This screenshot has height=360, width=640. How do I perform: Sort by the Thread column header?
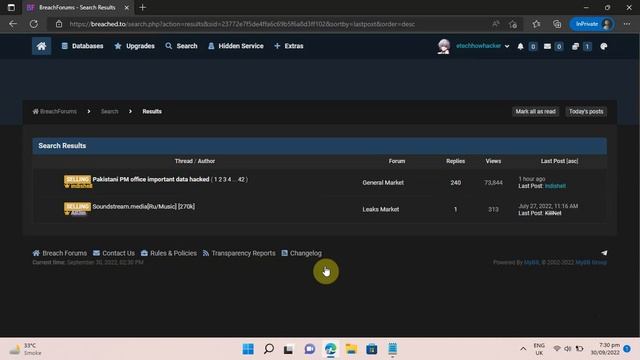click(183, 161)
